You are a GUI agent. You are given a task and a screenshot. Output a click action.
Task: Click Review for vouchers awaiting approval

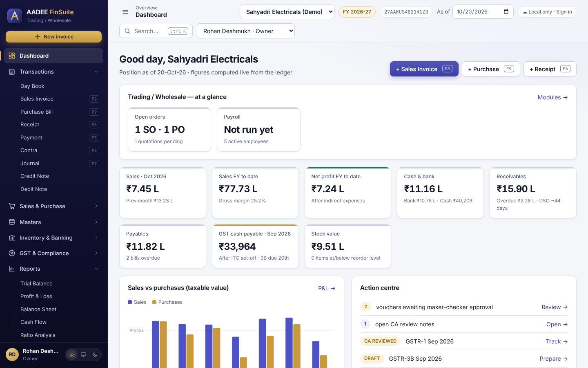(555, 307)
